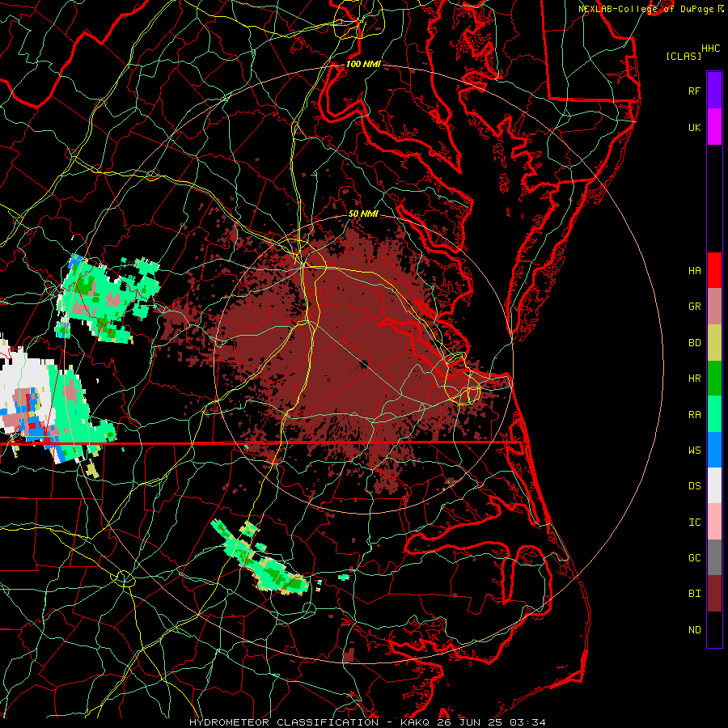Click the 'RF' legend label

694,91
